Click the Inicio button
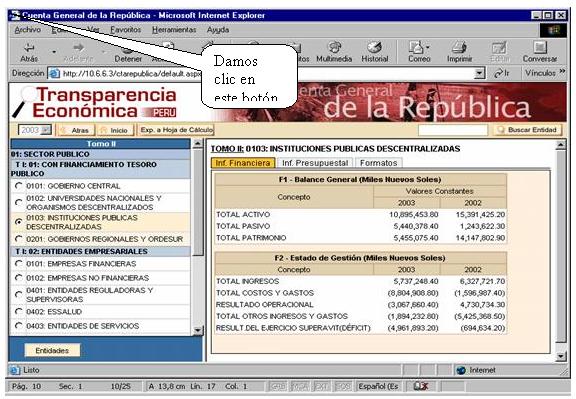The image size is (576, 399). coord(115,130)
